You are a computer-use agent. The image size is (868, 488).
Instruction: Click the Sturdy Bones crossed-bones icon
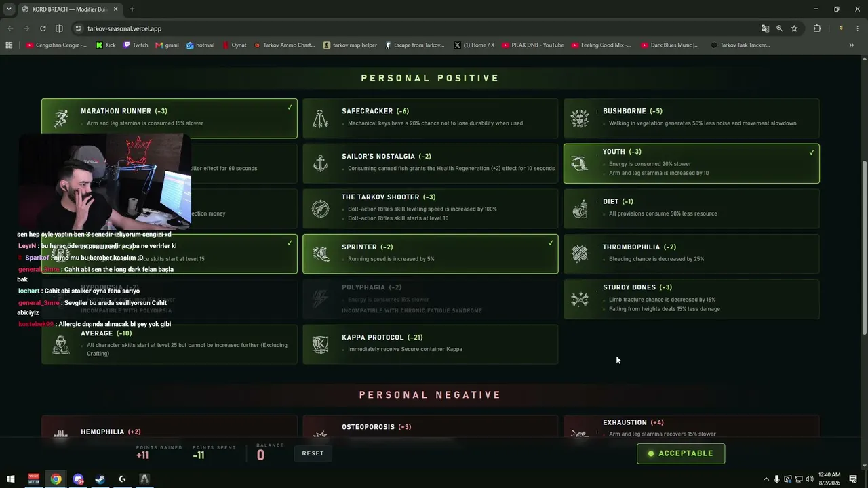(x=580, y=299)
